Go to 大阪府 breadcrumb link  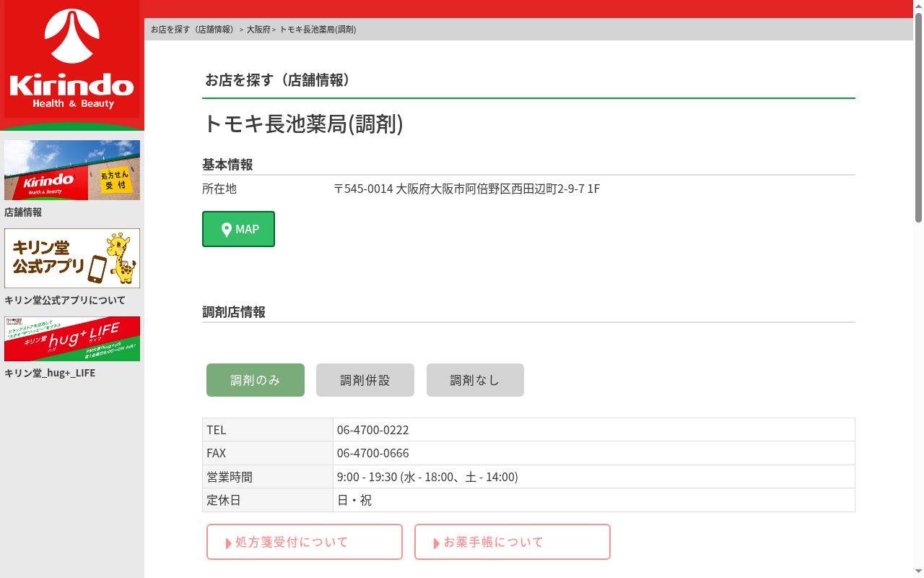point(258,30)
